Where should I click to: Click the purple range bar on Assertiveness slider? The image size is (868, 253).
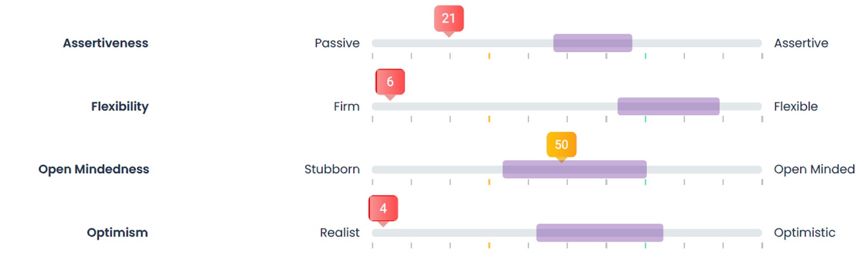(x=592, y=43)
